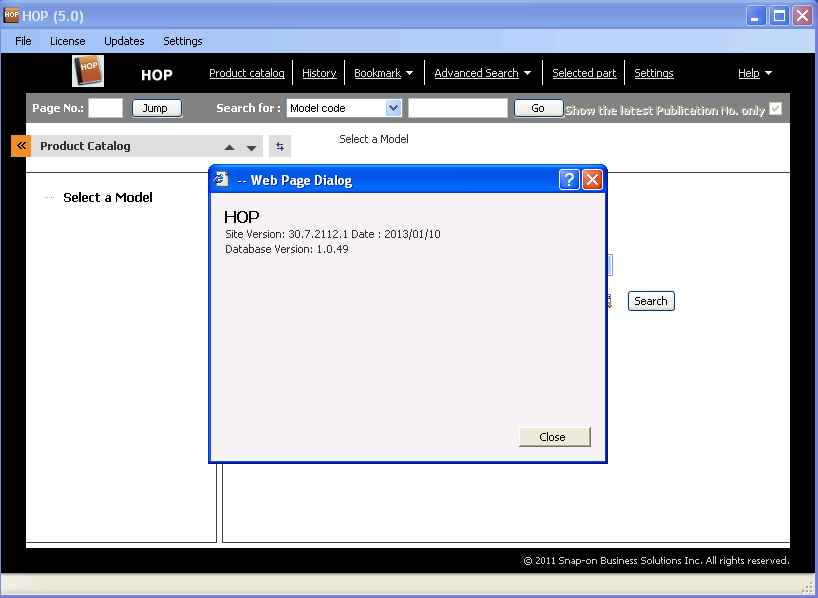The width and height of the screenshot is (818, 598).
Task: Collapse the sidebar with the orange double-arrow
Action: (21, 146)
